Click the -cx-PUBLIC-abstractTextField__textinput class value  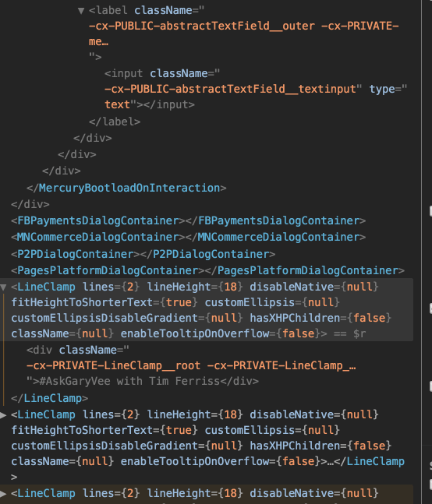coord(230,89)
